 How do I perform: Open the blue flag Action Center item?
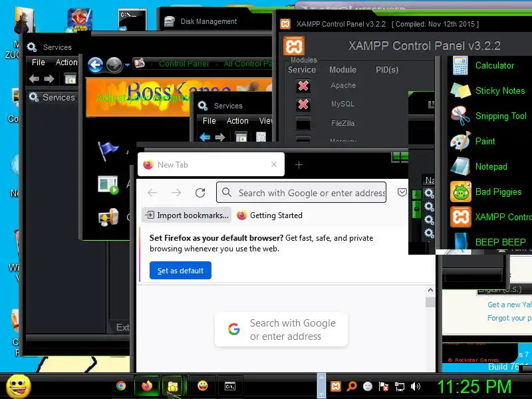(108, 151)
